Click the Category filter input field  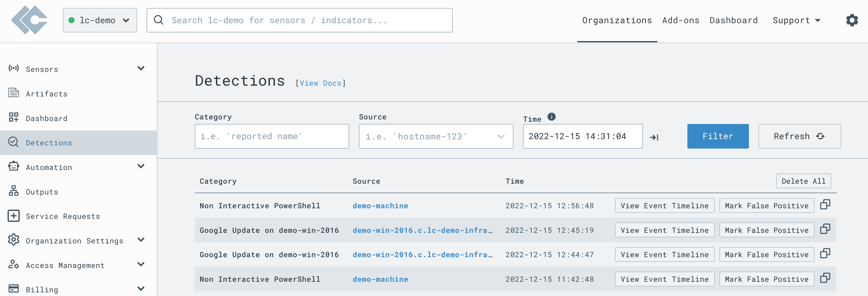[272, 137]
